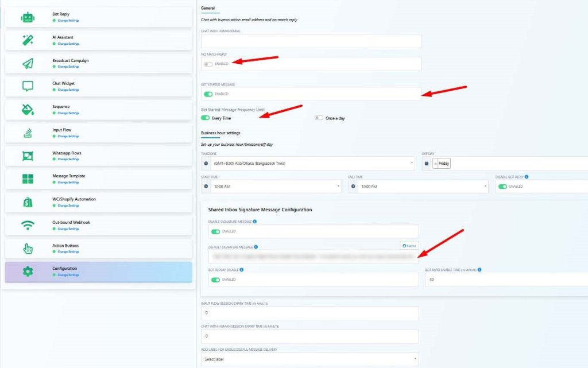The height and width of the screenshot is (368, 588).
Task: Click the Bot Auto Enable Time field
Action: (505, 280)
